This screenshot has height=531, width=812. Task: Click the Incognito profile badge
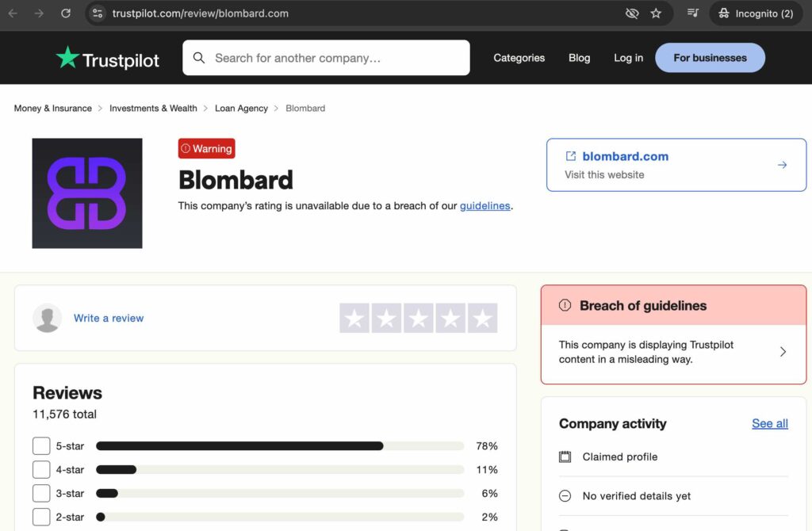point(755,13)
